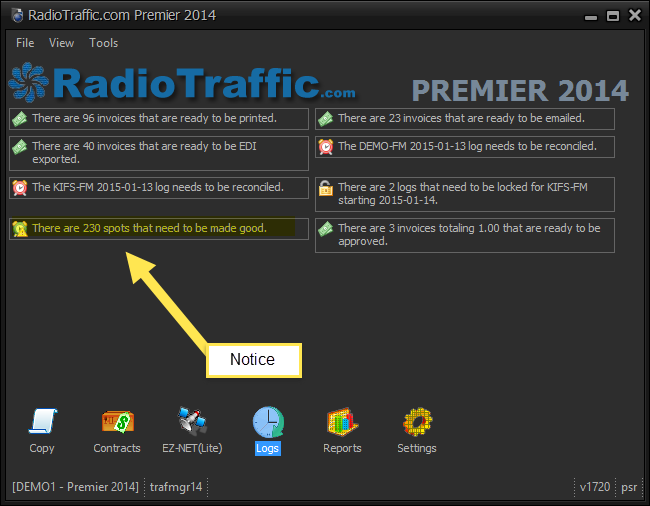Select the highlighted Logs label
This screenshot has height=506, width=650.
[x=268, y=448]
